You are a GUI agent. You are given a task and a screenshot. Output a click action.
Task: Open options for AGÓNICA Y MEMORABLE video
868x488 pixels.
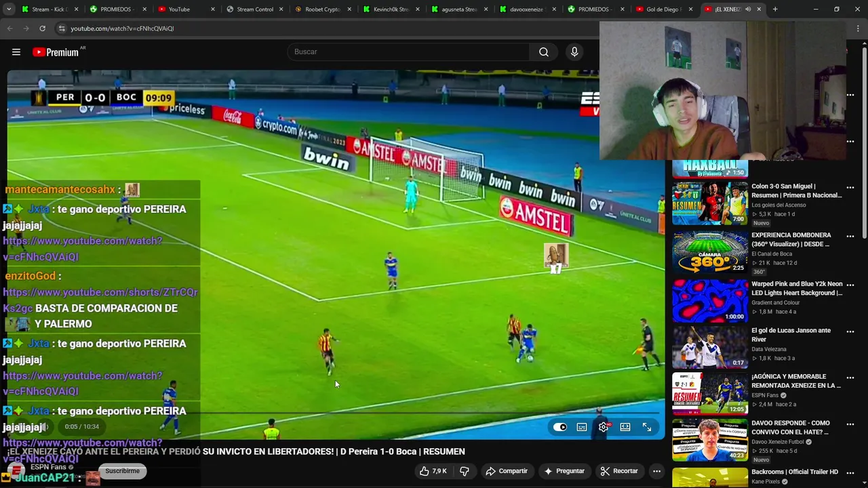[850, 378]
